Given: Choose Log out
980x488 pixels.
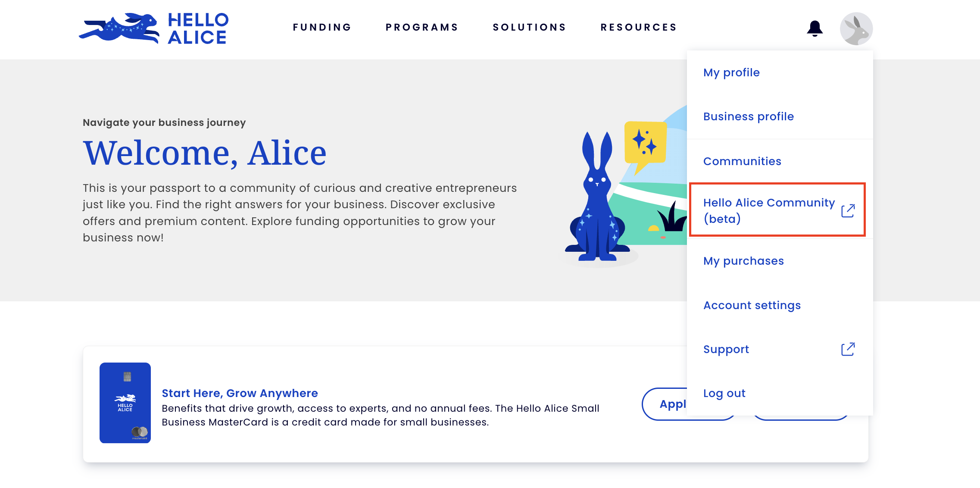Looking at the screenshot, I should 780,393.
